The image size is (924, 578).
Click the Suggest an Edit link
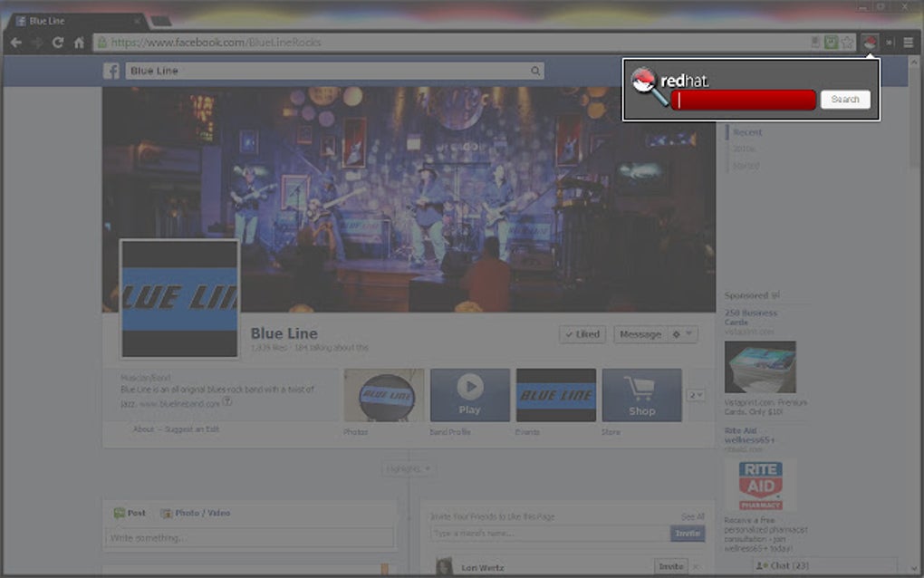[x=191, y=429]
